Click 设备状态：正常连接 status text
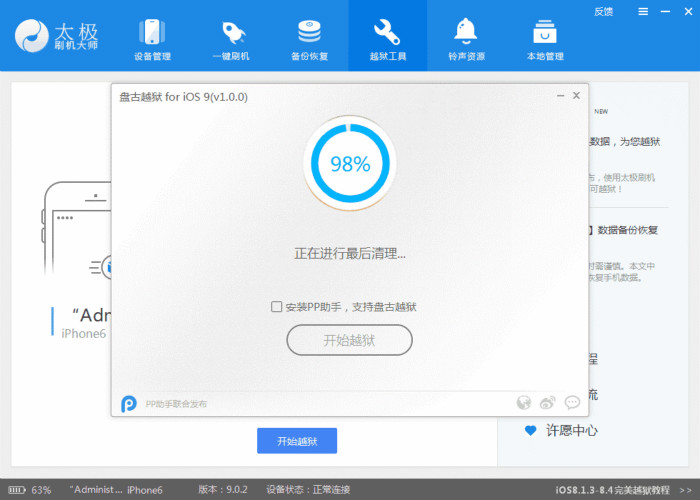 (x=308, y=490)
